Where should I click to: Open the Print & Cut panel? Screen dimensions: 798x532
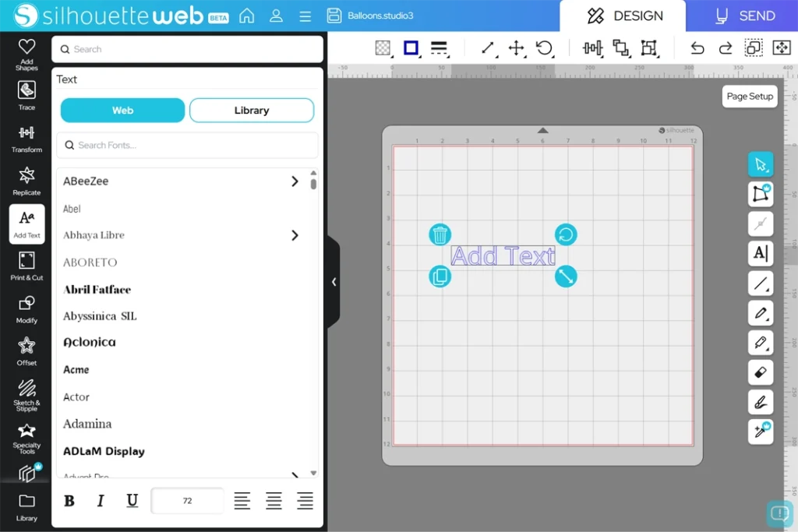(x=26, y=266)
